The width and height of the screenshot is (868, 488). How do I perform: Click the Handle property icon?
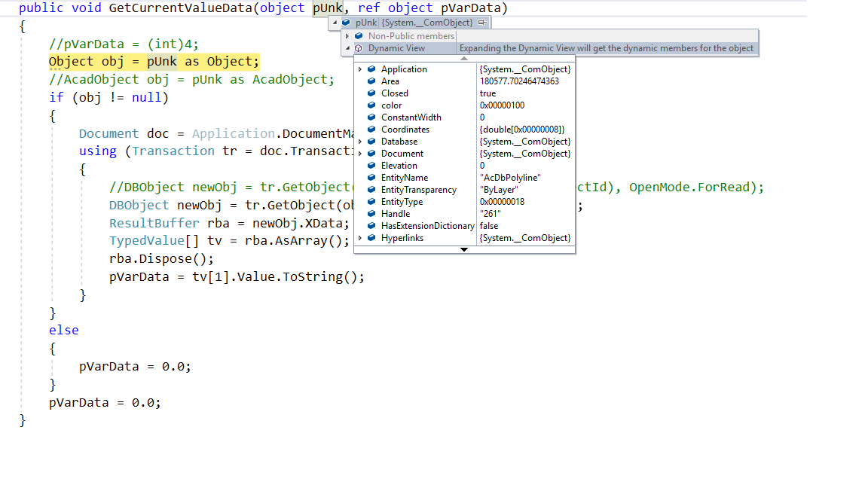(x=371, y=214)
